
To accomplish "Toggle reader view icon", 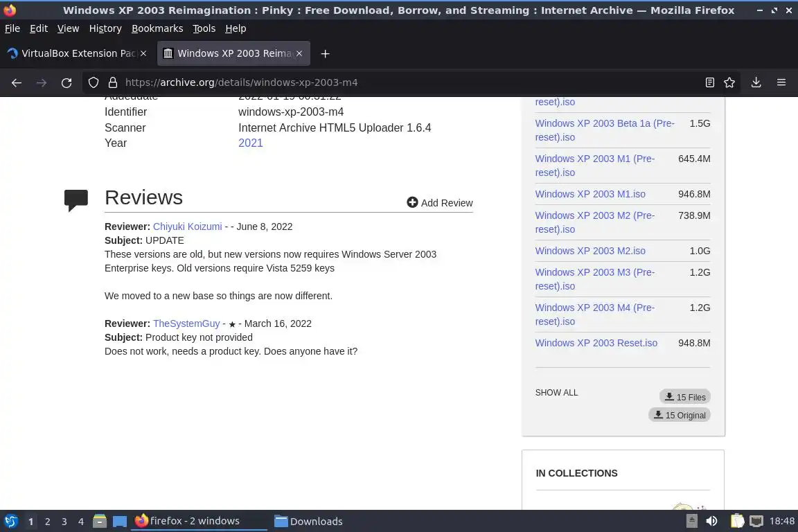I will point(709,82).
